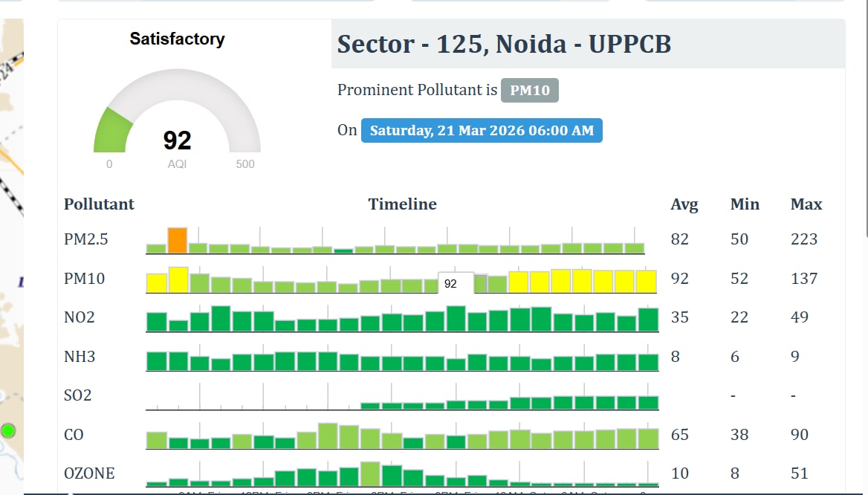Select the last yellow bar in PM10 timeline
The image size is (868, 495).
[647, 281]
